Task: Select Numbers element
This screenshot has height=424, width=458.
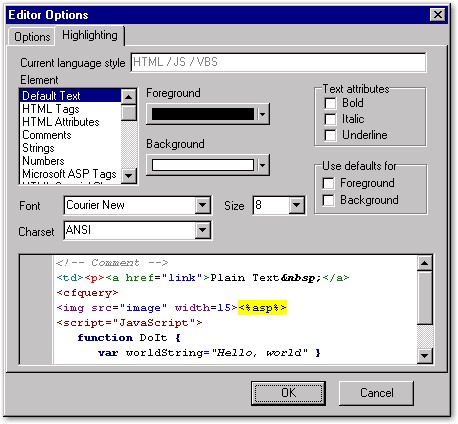Action: tap(70, 161)
